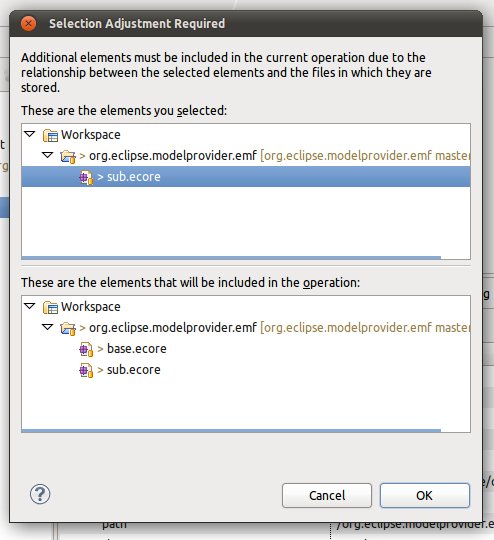Collapse org.eclipse.modelprovider.emf in operation elements tree
This screenshot has width=494, height=540.
pos(48,327)
